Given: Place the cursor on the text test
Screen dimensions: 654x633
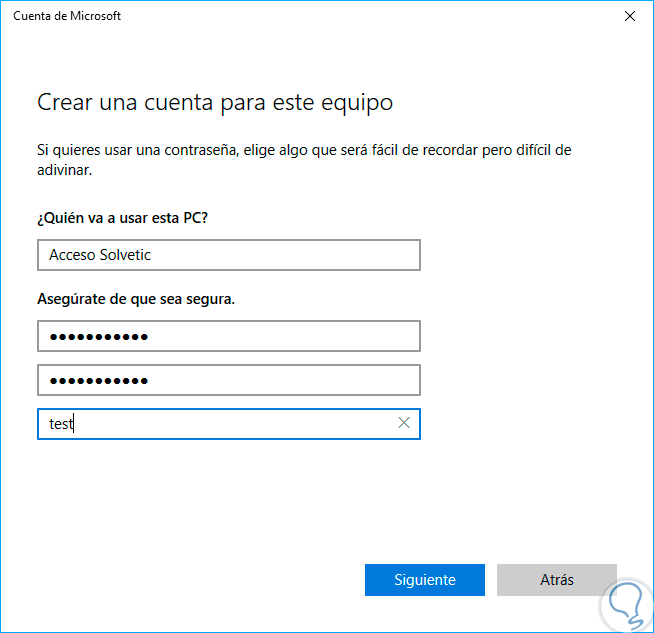Looking at the screenshot, I should (x=61, y=424).
